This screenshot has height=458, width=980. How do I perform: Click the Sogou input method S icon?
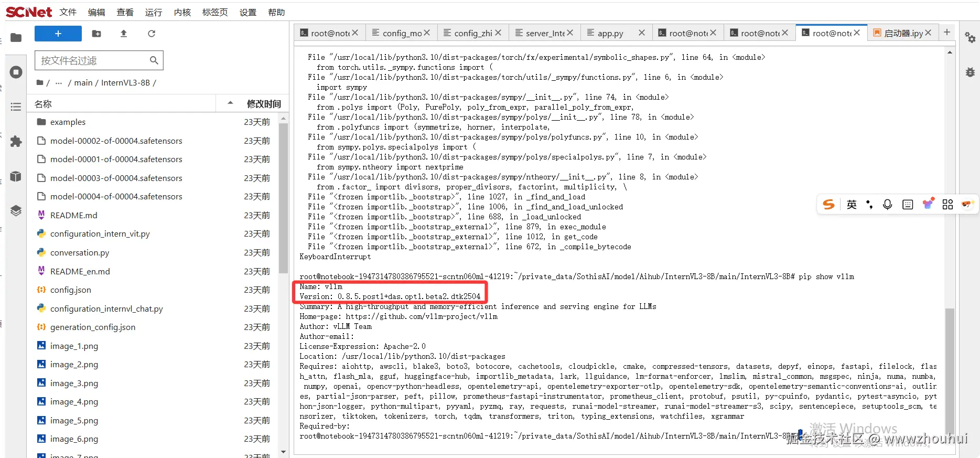coord(828,205)
